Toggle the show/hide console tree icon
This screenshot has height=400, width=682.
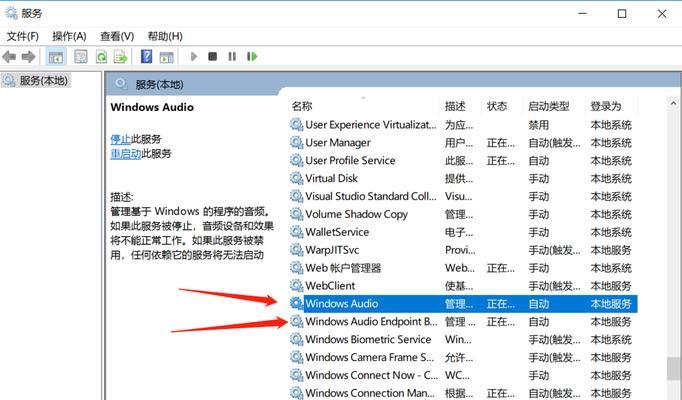56,57
